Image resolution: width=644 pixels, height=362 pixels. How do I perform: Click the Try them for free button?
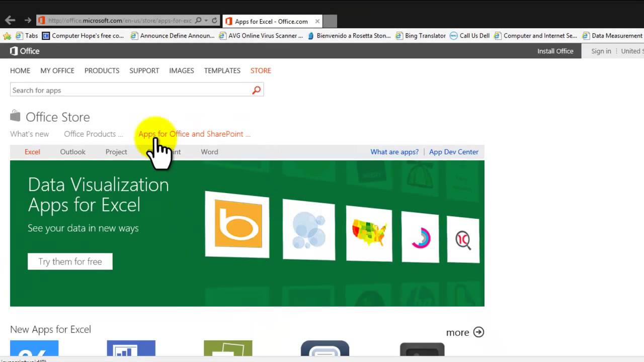coord(70,261)
